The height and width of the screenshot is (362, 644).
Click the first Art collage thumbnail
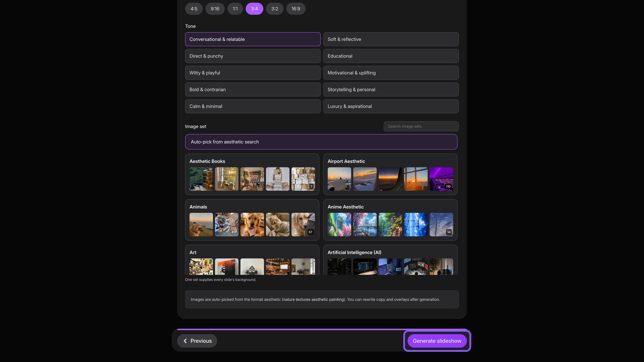click(201, 267)
